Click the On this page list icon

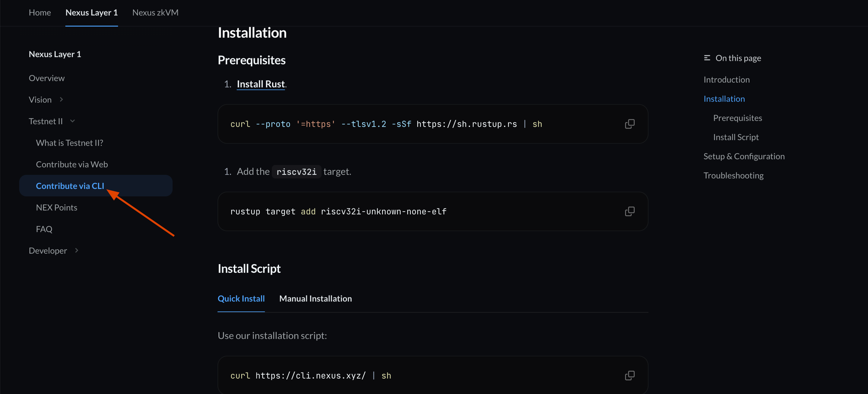pos(707,58)
